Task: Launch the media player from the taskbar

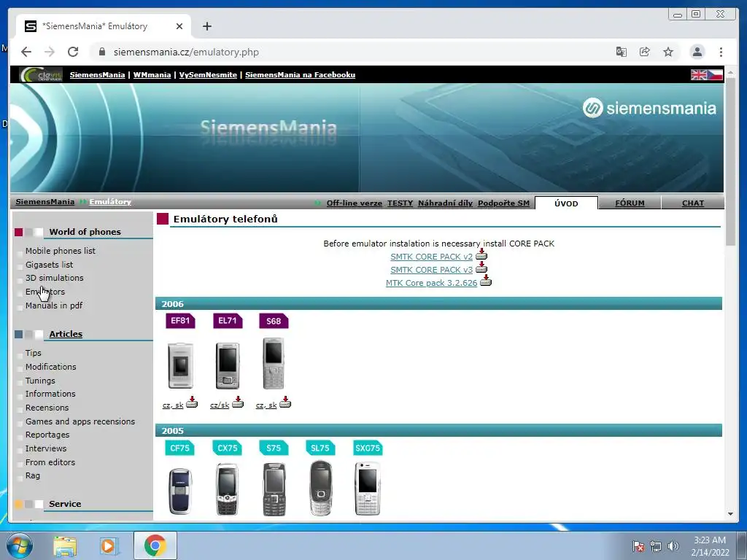Action: (109, 546)
